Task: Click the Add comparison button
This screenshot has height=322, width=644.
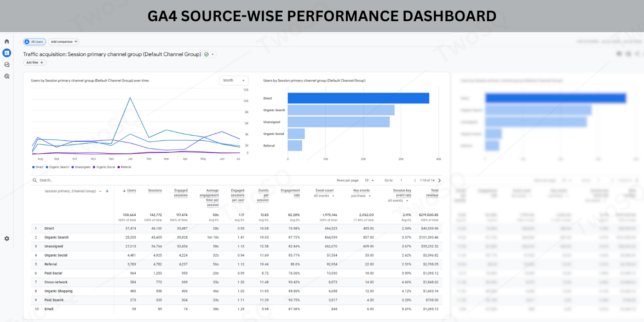Action: pyautogui.click(x=64, y=42)
